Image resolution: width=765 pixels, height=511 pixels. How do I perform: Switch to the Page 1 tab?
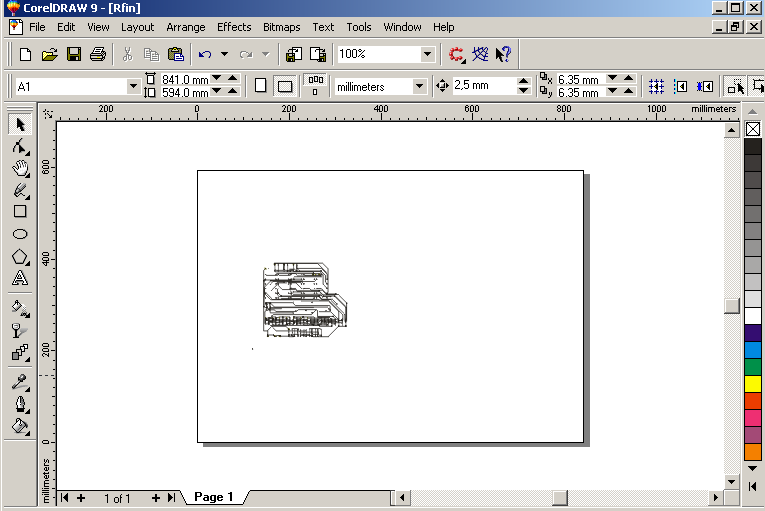[x=214, y=497]
